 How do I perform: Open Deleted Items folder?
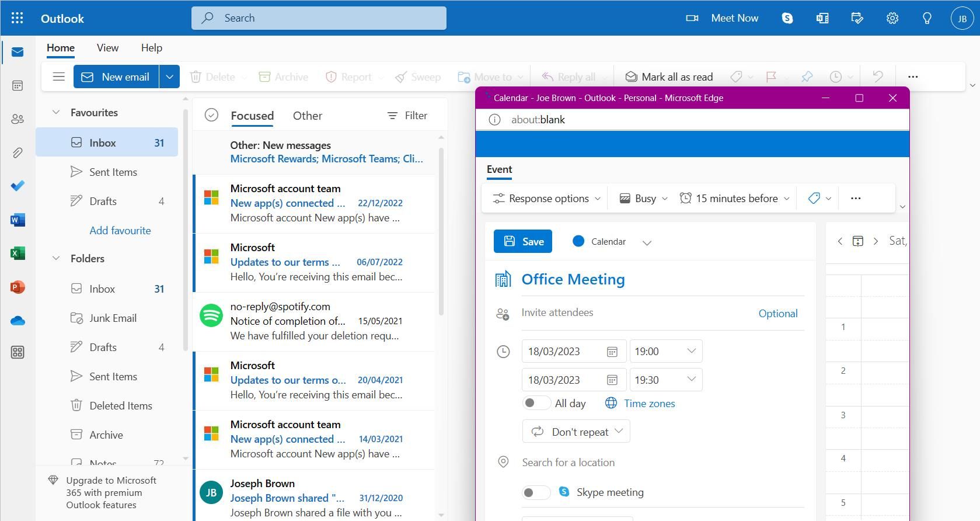(x=107, y=405)
